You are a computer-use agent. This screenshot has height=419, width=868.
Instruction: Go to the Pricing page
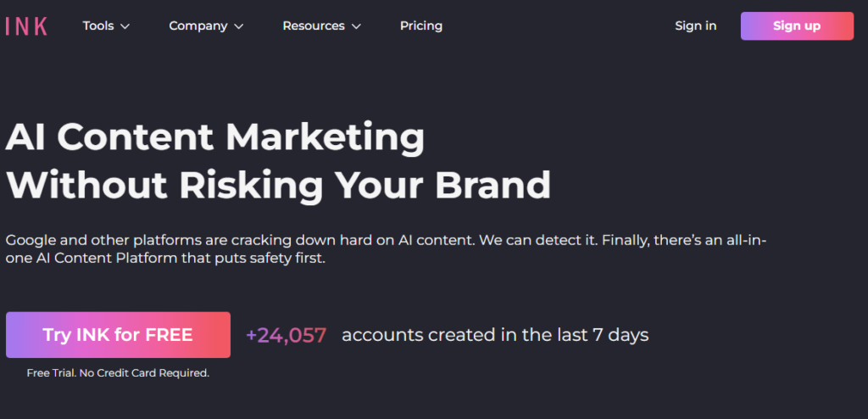tap(421, 25)
